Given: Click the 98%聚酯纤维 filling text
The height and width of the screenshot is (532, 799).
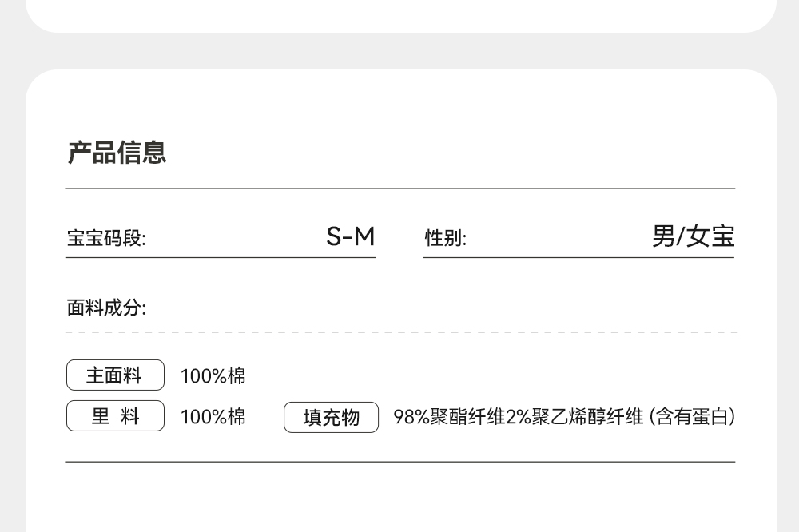Looking at the screenshot, I should (x=449, y=417).
